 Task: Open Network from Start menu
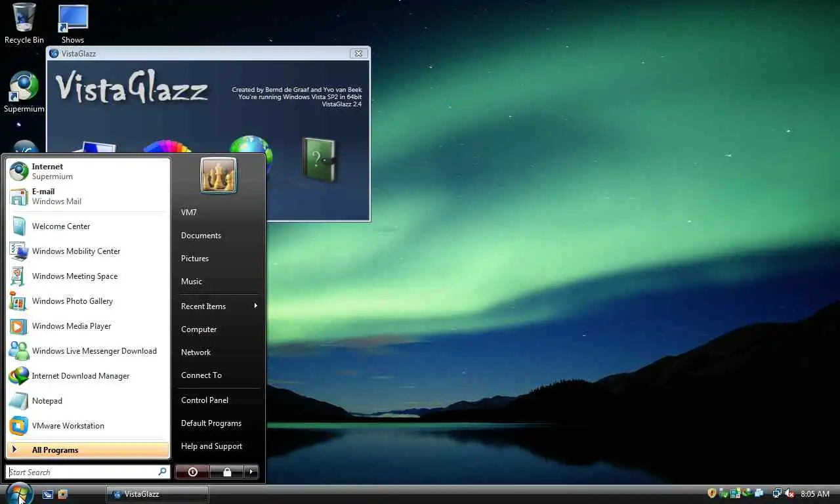click(x=219, y=352)
